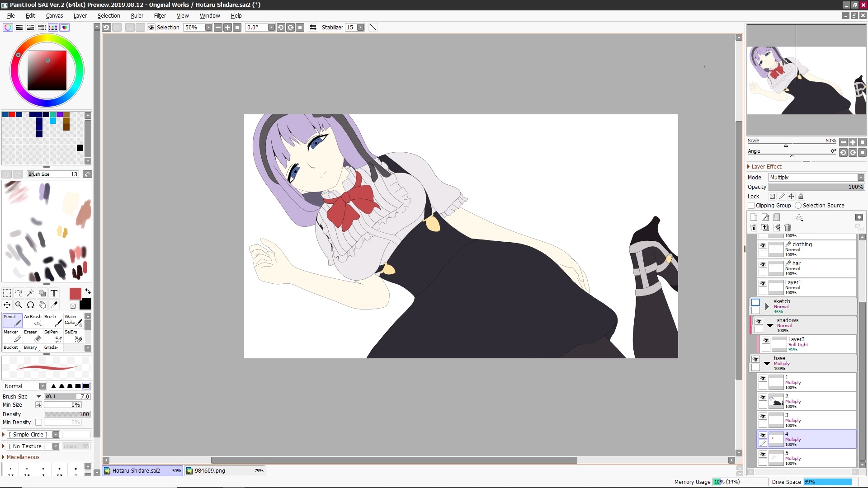This screenshot has width=868, height=488.
Task: Expand the sketch layer group
Action: click(767, 307)
